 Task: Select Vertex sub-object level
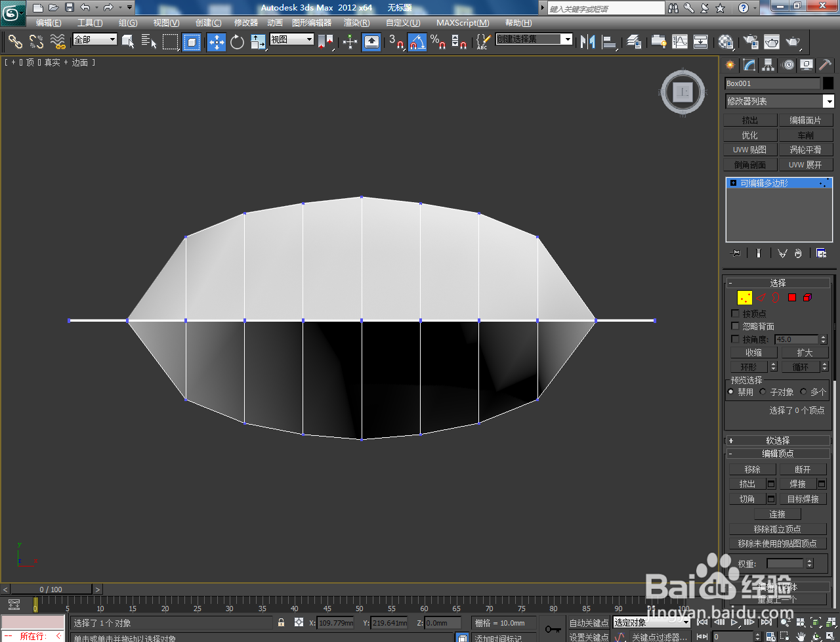(x=744, y=298)
